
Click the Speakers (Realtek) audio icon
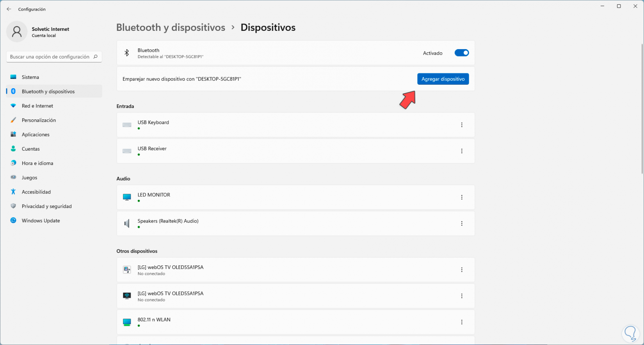coord(127,223)
